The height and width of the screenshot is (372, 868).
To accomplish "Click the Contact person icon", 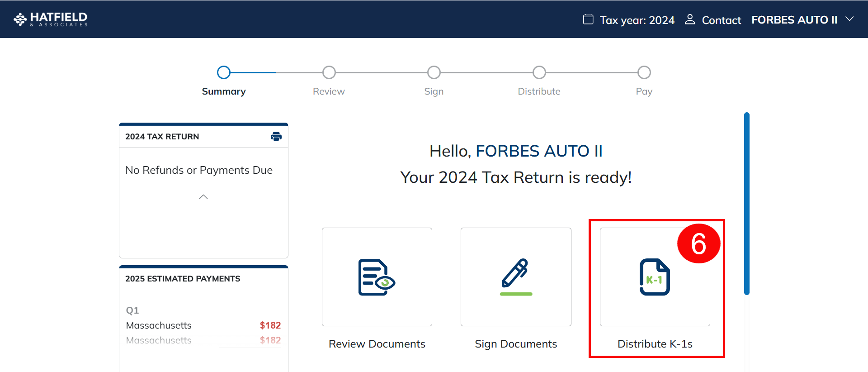I will coord(689,19).
